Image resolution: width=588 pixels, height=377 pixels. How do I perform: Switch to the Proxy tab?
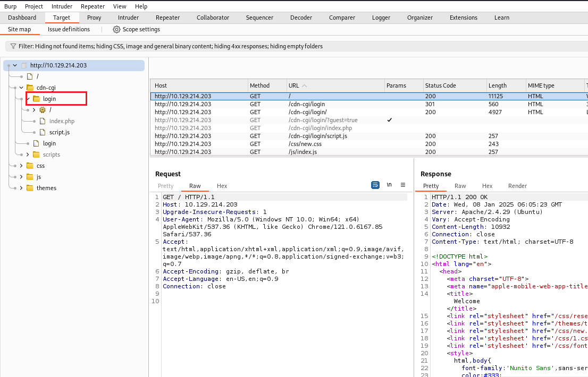(x=94, y=18)
